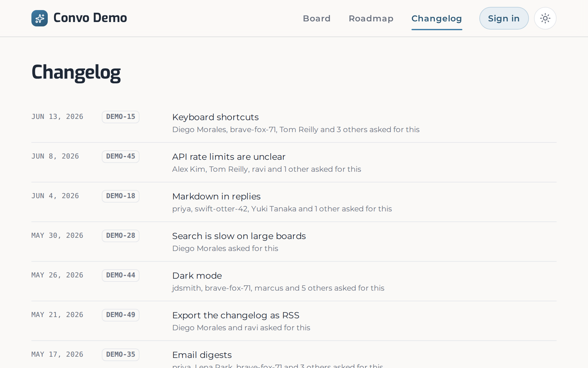This screenshot has width=588, height=368.
Task: Toggle the light/dark theme sun icon
Action: pyautogui.click(x=545, y=18)
